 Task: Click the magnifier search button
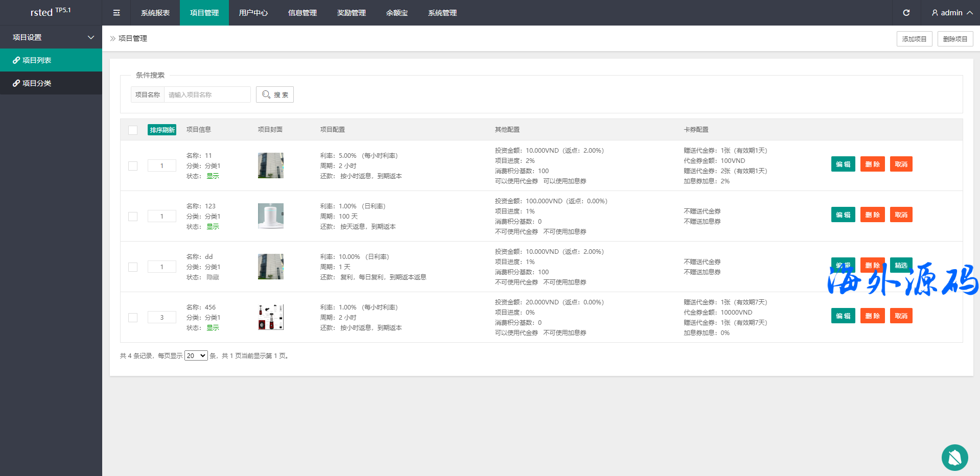275,94
